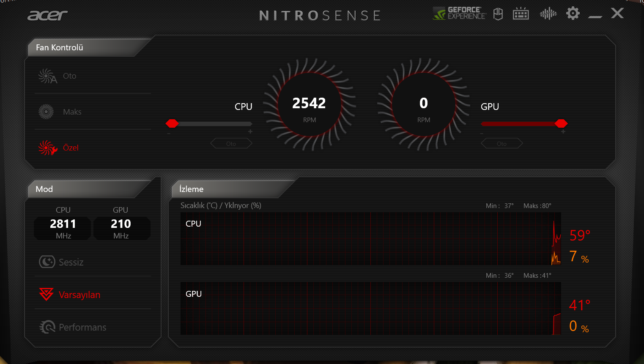This screenshot has height=364, width=644.
Task: Decrease GPU fan speed with the minus sign
Action: click(482, 134)
